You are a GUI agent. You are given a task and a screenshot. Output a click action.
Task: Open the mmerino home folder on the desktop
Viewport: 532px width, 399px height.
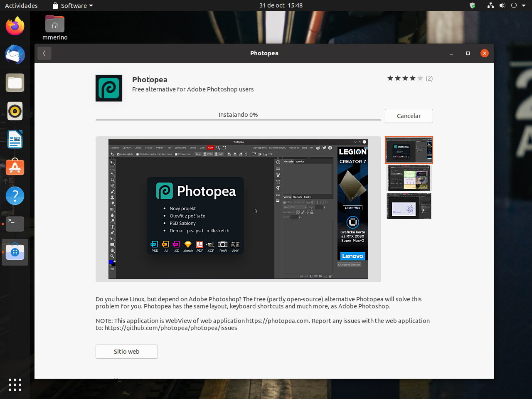pyautogui.click(x=55, y=28)
